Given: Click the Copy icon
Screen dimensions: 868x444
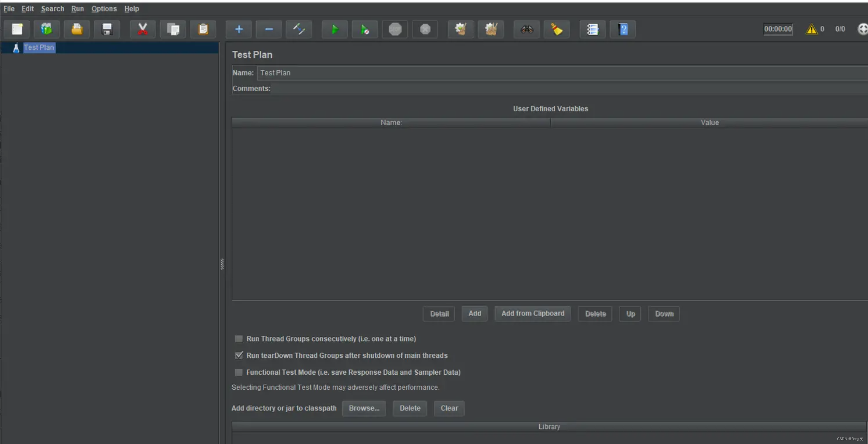Looking at the screenshot, I should click(173, 29).
